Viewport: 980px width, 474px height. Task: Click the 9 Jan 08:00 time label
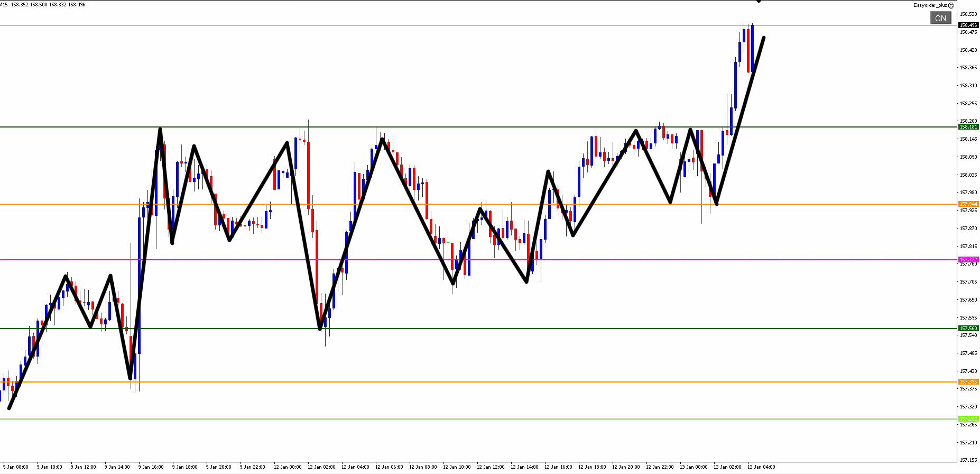[16, 467]
